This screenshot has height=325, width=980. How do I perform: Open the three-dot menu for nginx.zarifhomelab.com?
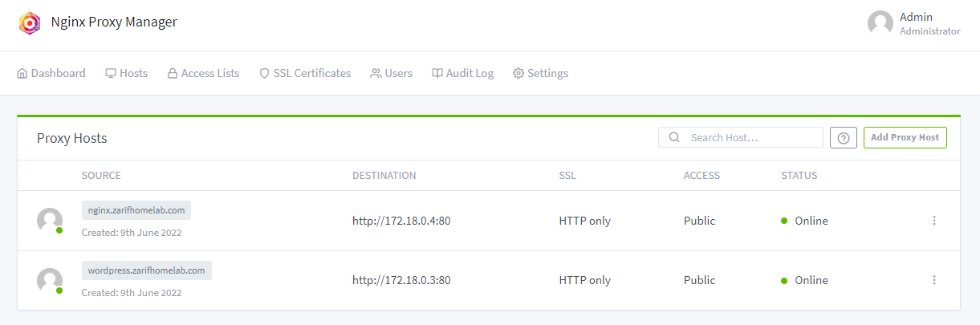[x=934, y=221]
